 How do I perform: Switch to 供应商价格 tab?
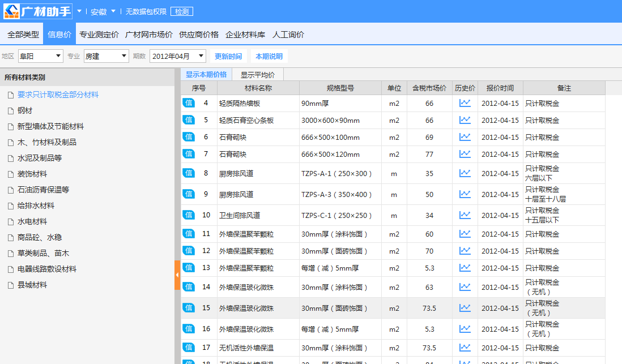click(199, 35)
